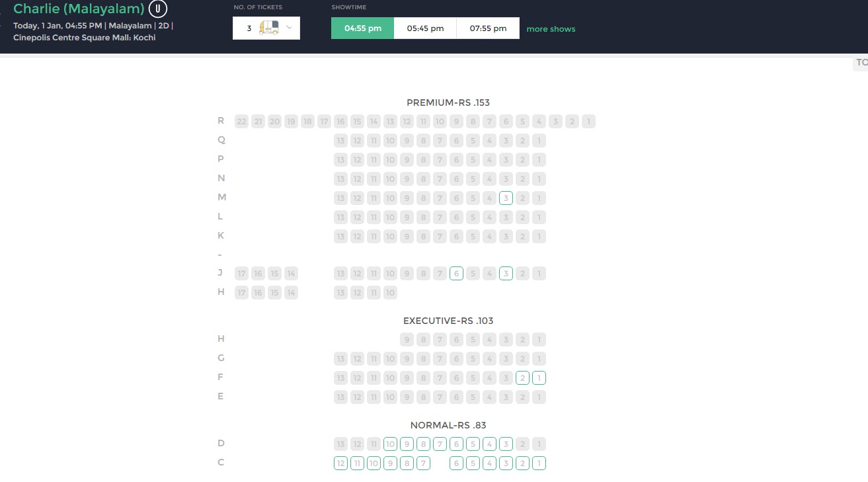Switch to the 05:45 pm showtime
This screenshot has width=868, height=482.
click(x=426, y=28)
